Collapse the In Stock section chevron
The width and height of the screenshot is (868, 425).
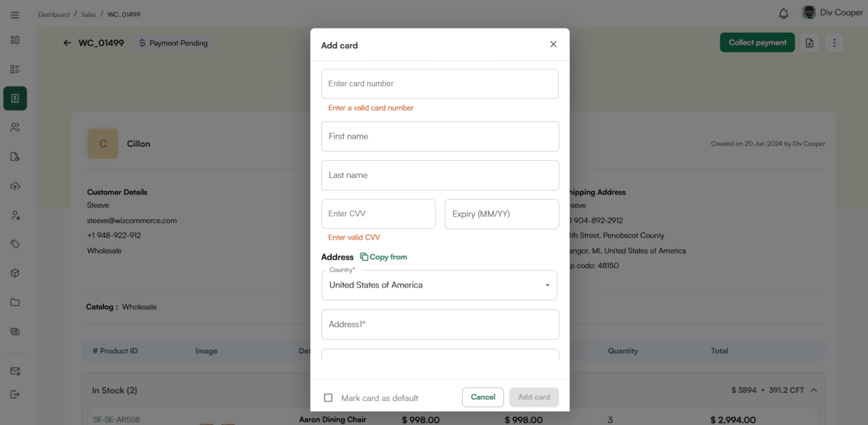coord(813,390)
